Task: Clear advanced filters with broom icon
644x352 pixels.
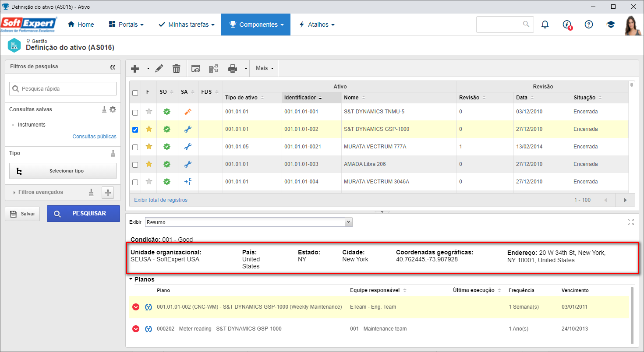Action: coord(91,192)
